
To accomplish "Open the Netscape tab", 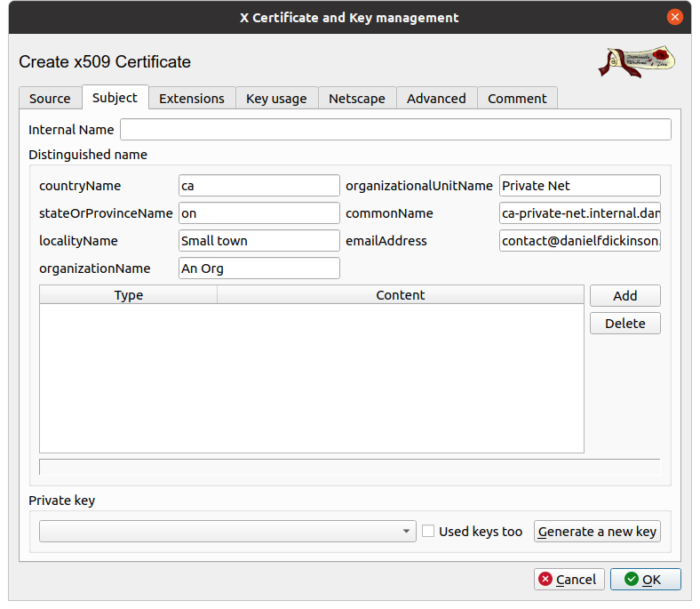I will pos(357,99).
